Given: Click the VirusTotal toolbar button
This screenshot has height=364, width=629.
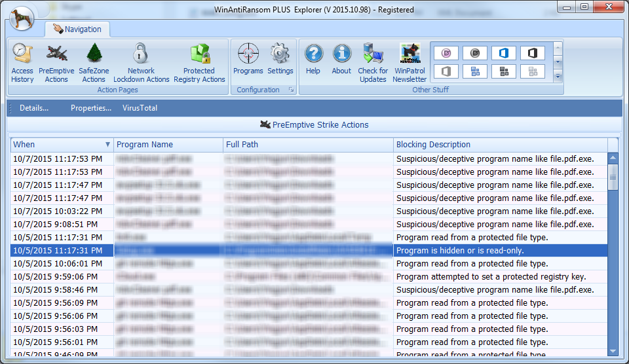Looking at the screenshot, I should click(140, 108).
